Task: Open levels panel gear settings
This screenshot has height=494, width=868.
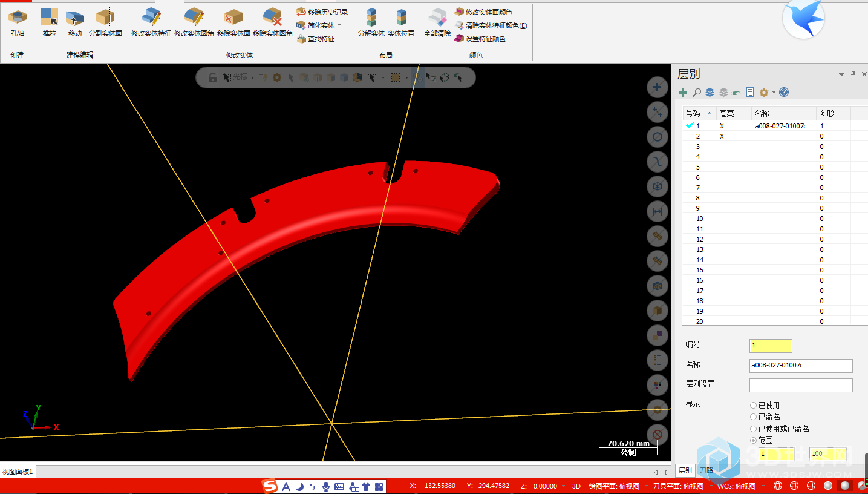Action: click(x=764, y=93)
